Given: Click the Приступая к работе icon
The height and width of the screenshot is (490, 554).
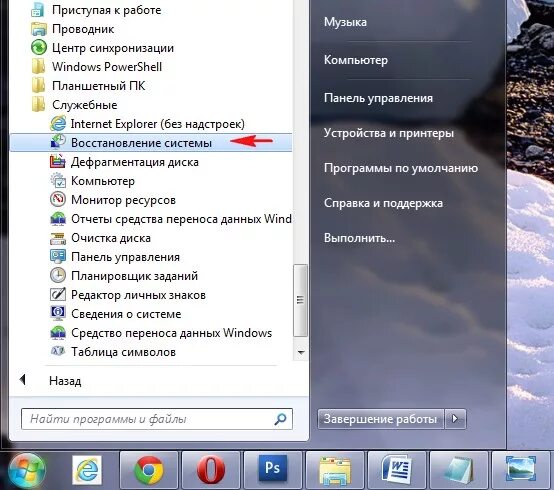Looking at the screenshot, I should (x=39, y=10).
